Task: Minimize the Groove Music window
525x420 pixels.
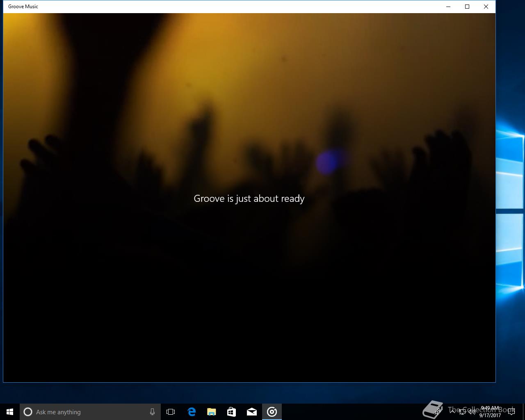Action: (448, 7)
